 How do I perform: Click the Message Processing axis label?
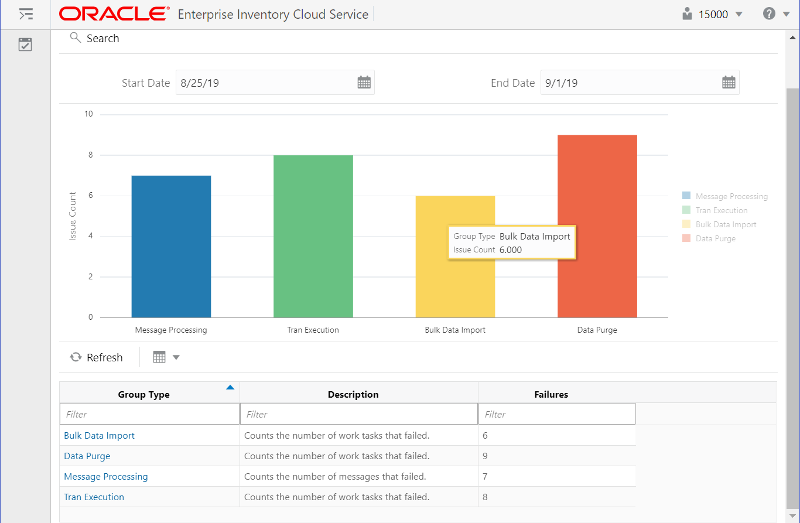click(x=171, y=330)
